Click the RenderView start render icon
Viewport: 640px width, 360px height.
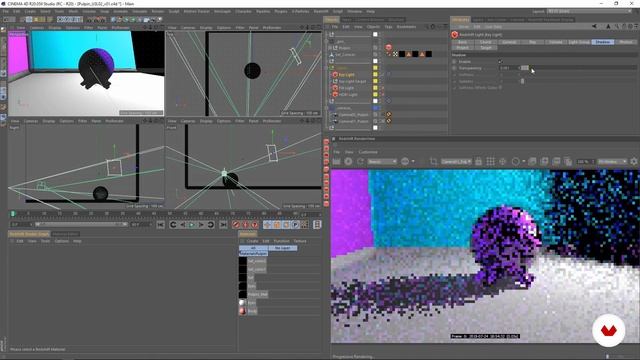click(x=336, y=162)
